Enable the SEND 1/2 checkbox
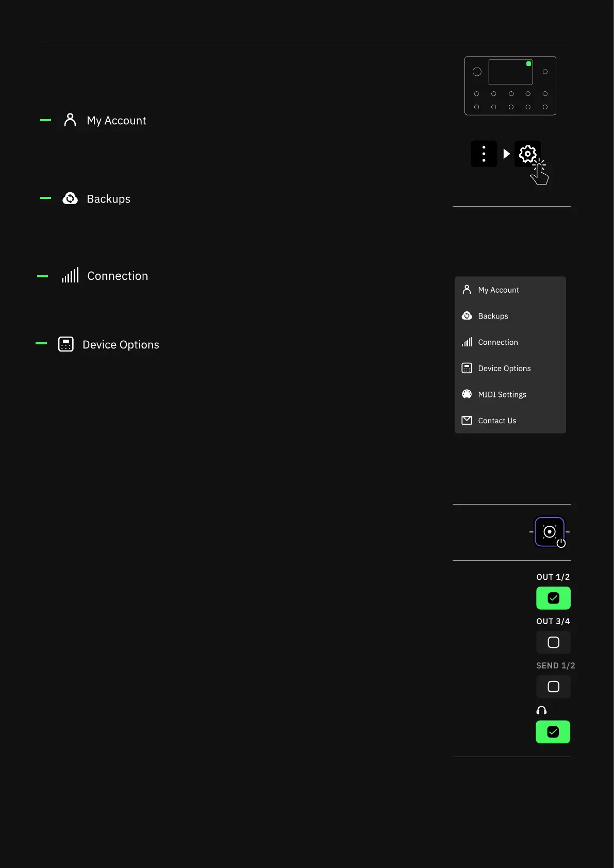Screen dimensions: 614x868 pyautogui.click(x=553, y=687)
